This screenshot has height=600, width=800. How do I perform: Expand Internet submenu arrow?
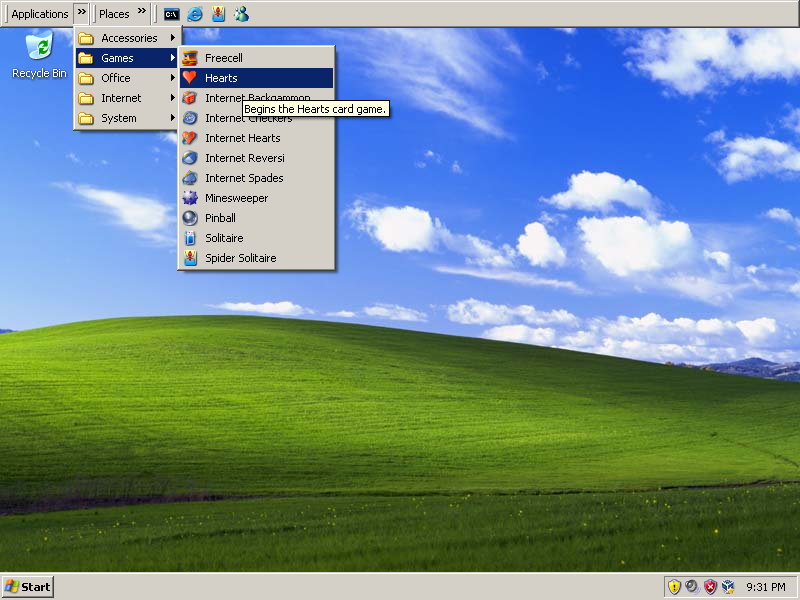(x=173, y=97)
